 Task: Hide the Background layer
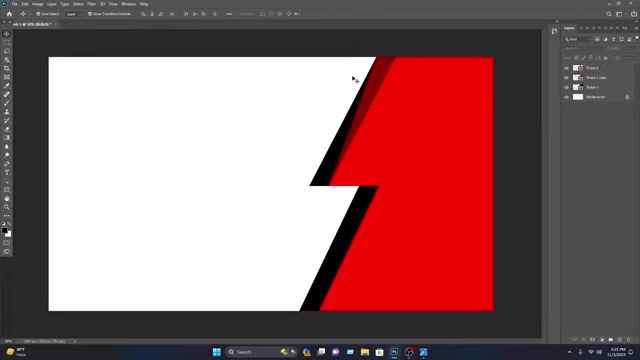(566, 97)
